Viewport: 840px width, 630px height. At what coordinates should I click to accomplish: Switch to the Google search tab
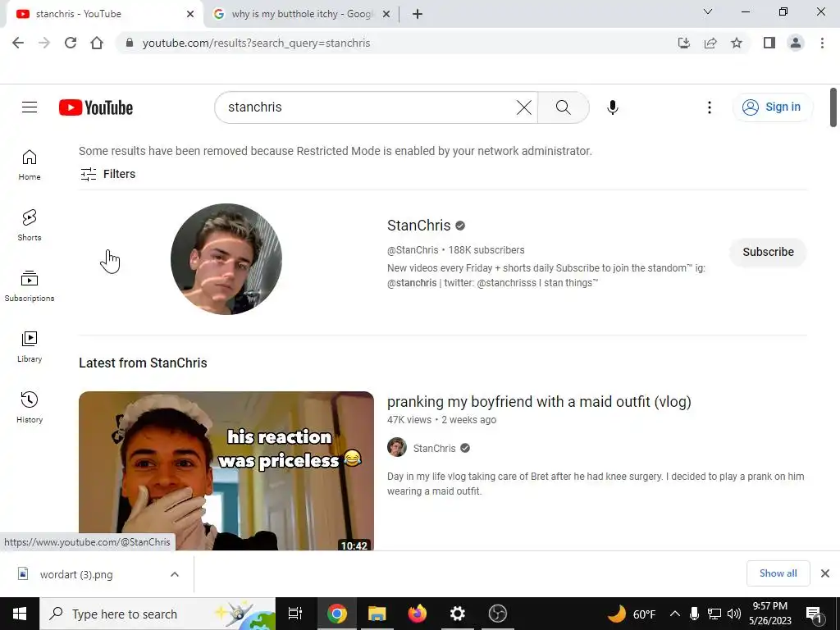(x=301, y=15)
